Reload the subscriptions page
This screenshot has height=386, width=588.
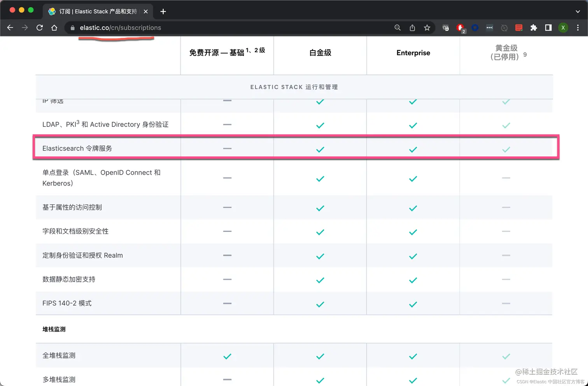[x=40, y=28]
